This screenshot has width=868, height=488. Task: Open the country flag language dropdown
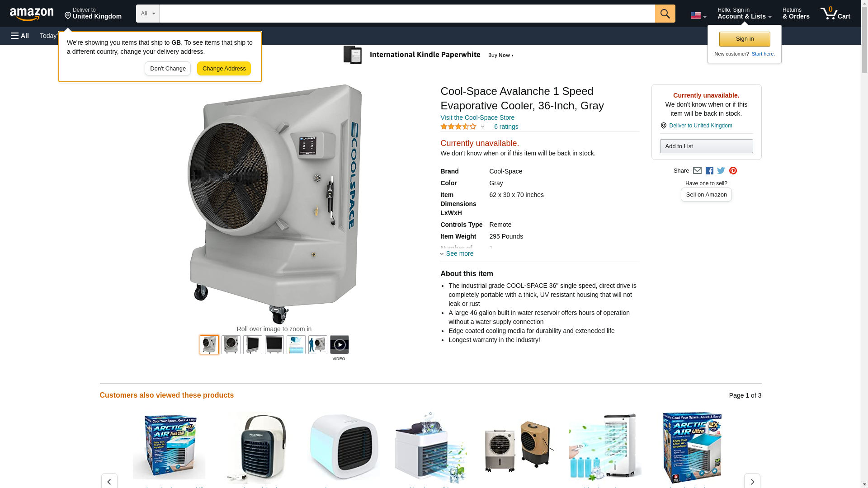click(698, 15)
